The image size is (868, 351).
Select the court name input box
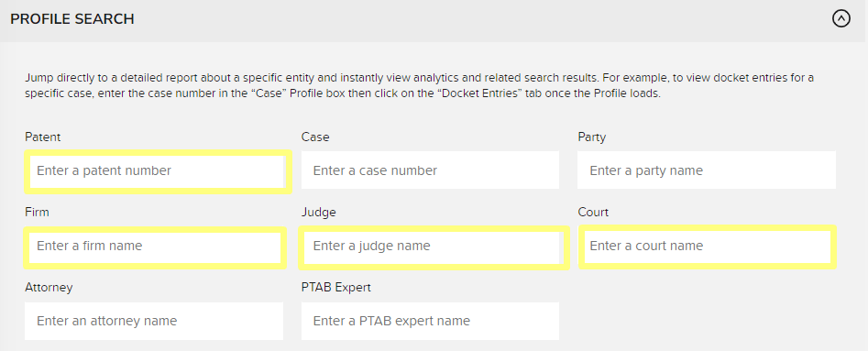[x=707, y=246]
